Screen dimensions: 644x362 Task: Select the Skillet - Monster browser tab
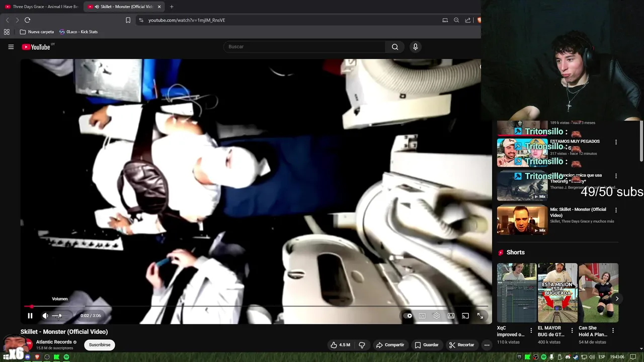123,7
